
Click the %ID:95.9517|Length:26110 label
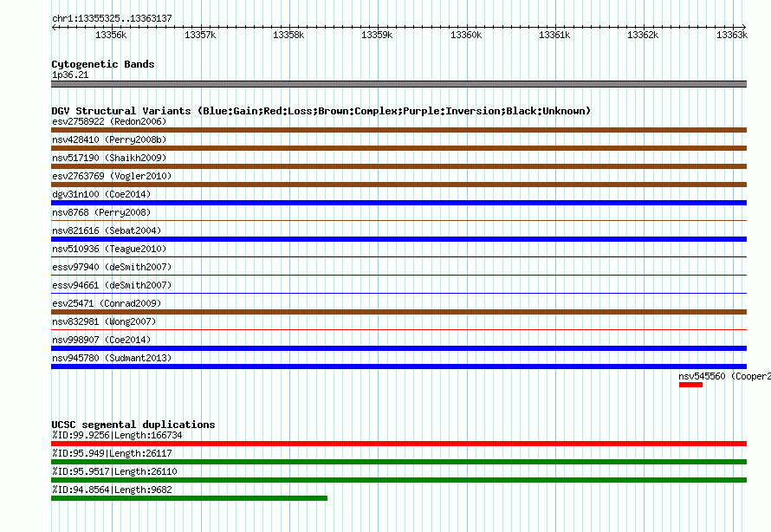(114, 471)
